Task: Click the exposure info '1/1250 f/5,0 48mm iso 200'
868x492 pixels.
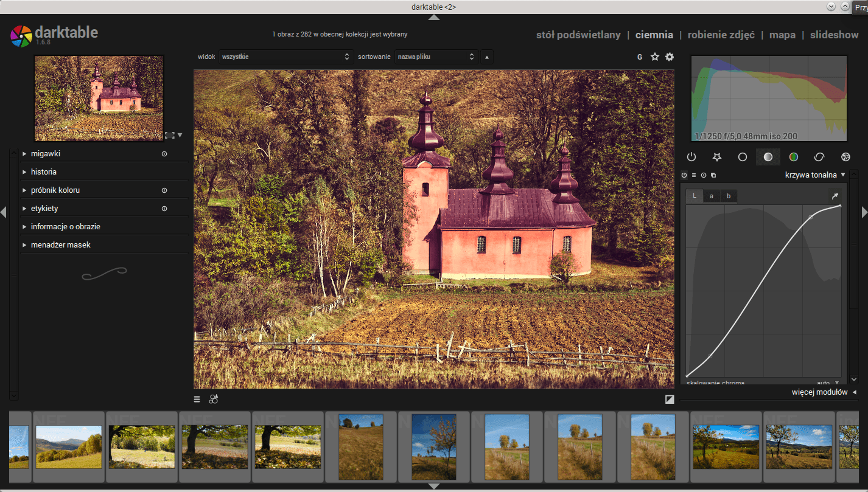Action: pyautogui.click(x=746, y=136)
